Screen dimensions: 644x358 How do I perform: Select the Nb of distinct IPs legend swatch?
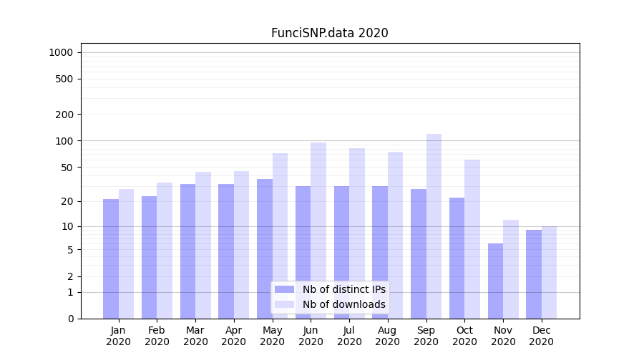(284, 289)
